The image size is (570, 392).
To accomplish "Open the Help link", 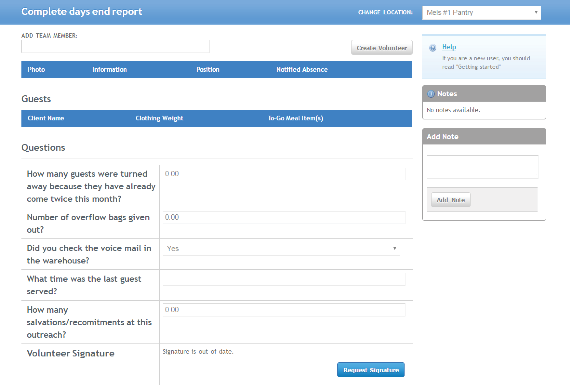I will pyautogui.click(x=449, y=47).
